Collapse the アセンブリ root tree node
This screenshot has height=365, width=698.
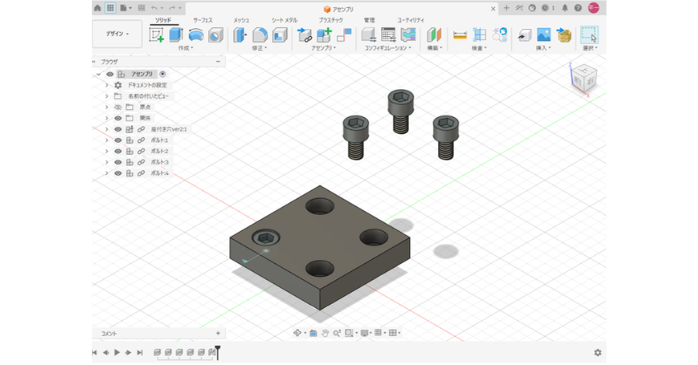pos(98,74)
